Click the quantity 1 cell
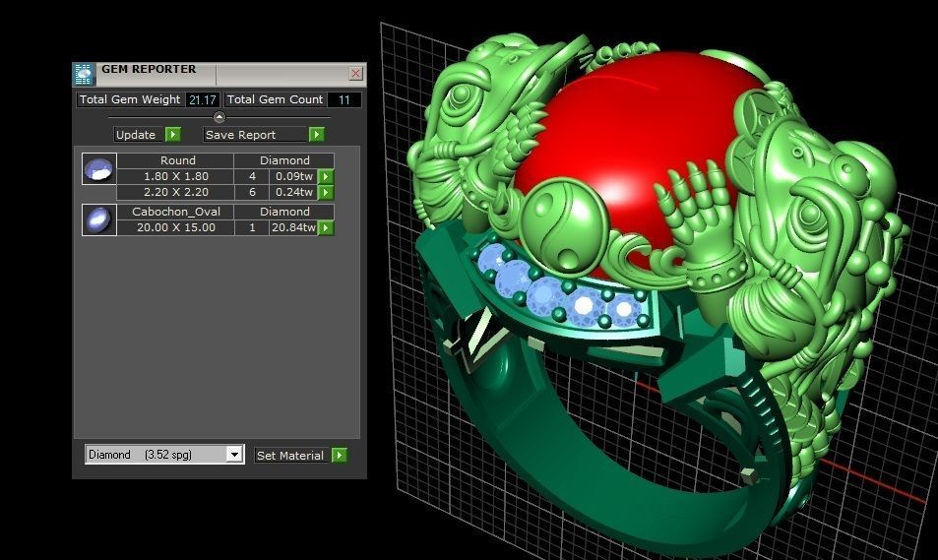This screenshot has height=560, width=938. pyautogui.click(x=252, y=227)
